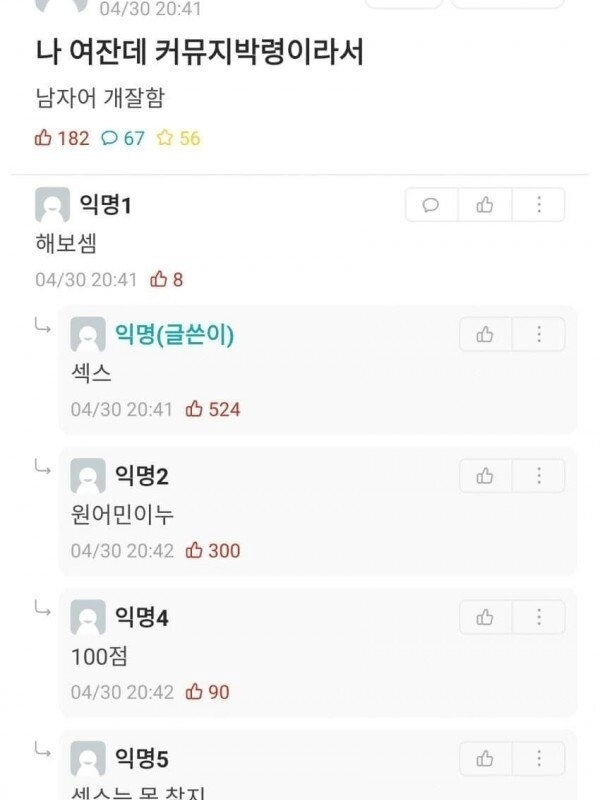Like 익명2's reply
This screenshot has height=800, width=600.
485,476
